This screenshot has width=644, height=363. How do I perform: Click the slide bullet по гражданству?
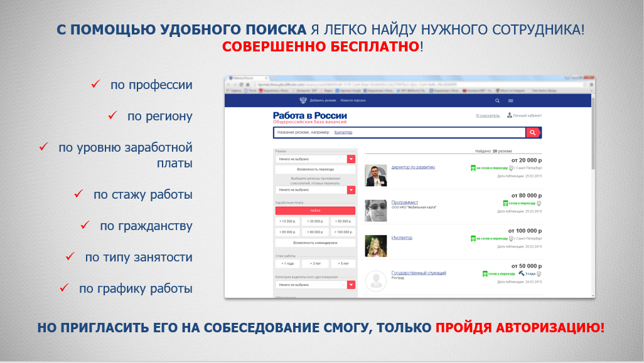[x=146, y=226]
